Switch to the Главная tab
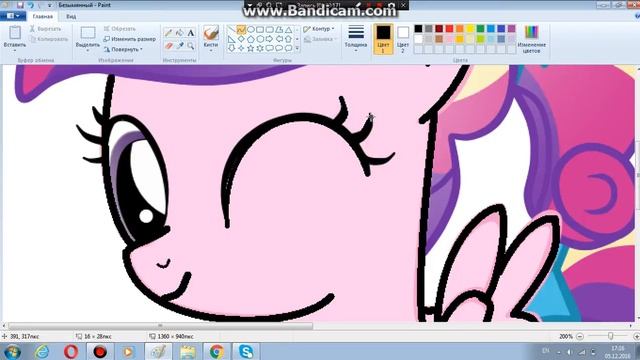The height and width of the screenshot is (360, 640). 42,16
